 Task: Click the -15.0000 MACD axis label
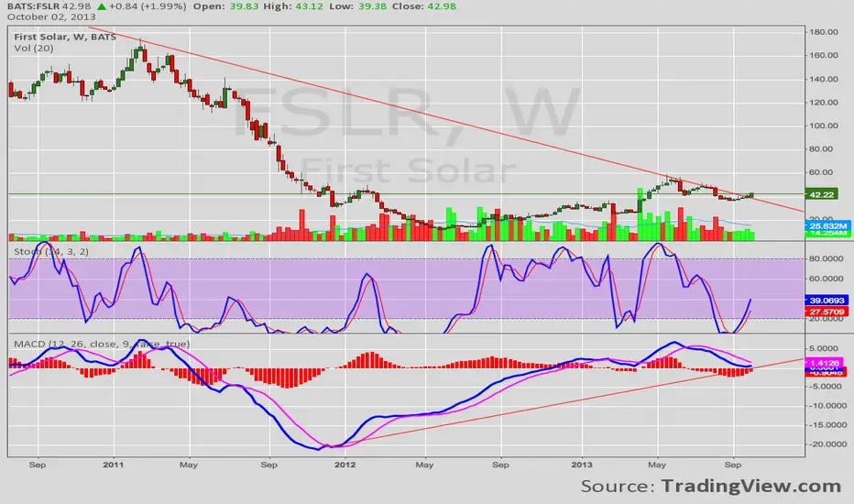(x=827, y=425)
